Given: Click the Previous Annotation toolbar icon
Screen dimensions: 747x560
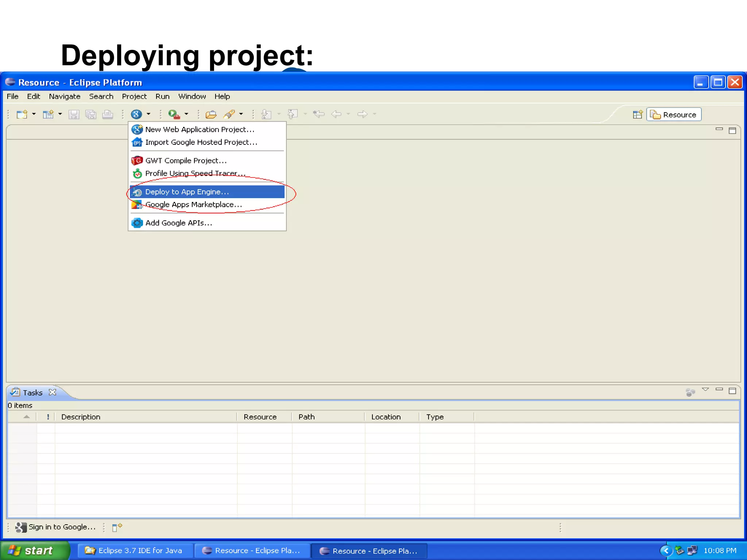Looking at the screenshot, I should [293, 114].
